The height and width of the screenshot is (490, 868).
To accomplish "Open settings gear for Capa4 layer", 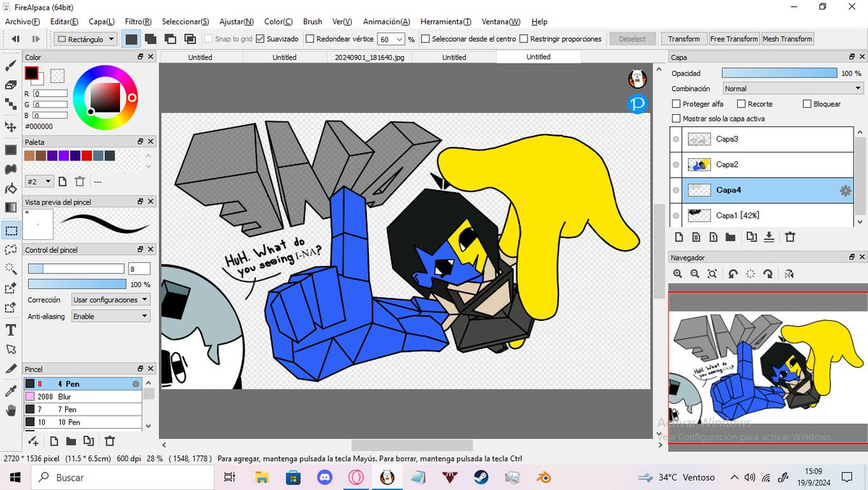I will point(844,190).
